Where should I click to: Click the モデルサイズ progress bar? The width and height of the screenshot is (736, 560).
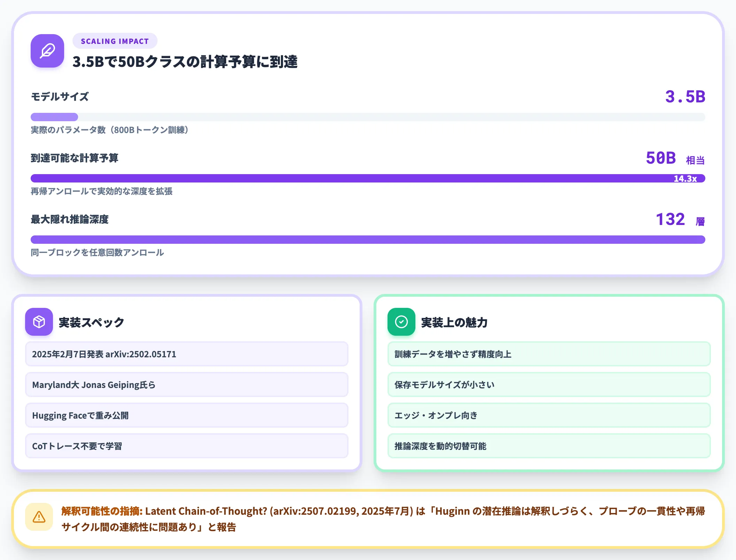click(x=368, y=117)
